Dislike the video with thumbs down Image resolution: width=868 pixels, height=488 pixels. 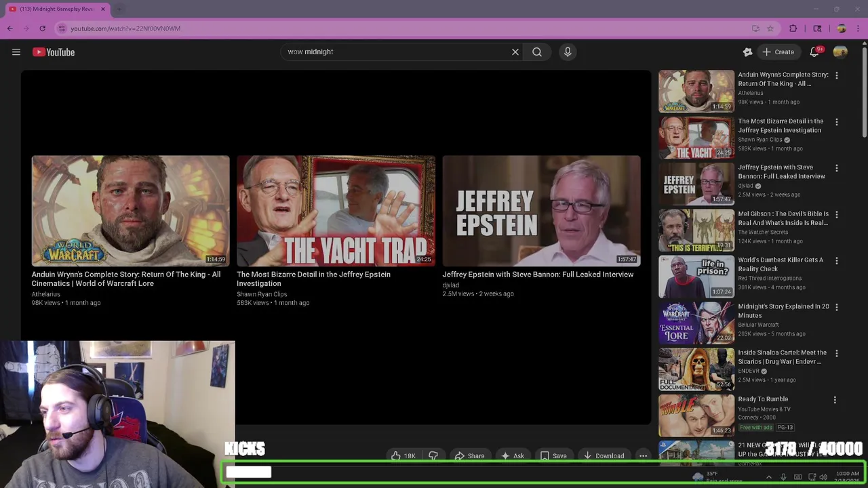(433, 455)
